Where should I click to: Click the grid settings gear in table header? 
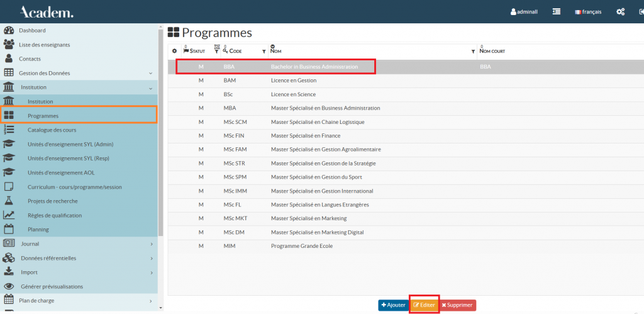(x=175, y=50)
